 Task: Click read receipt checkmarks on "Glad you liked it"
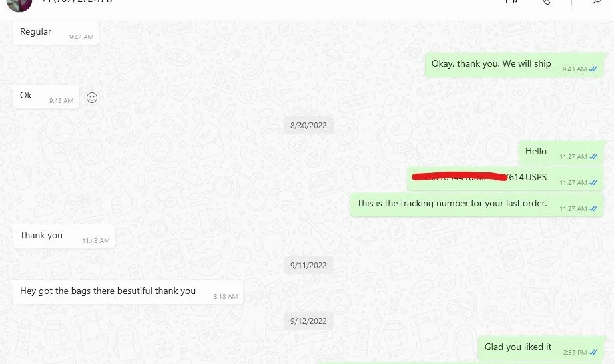click(593, 353)
